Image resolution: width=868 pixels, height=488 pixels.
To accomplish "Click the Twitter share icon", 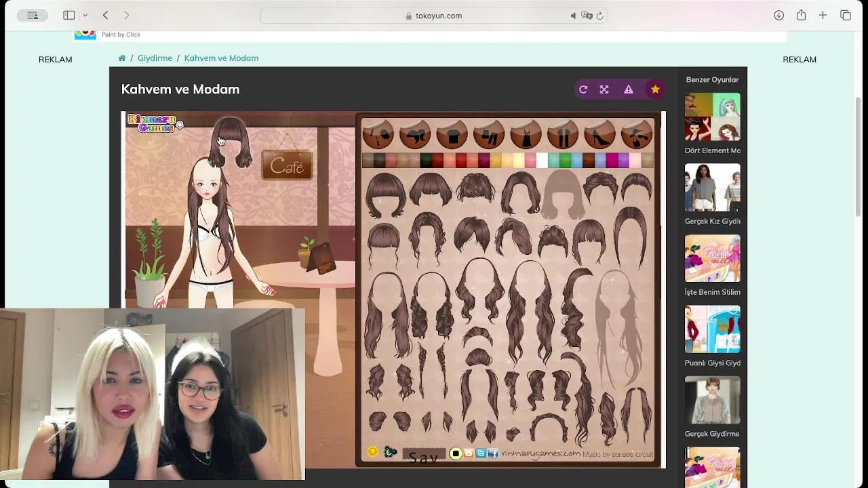I will coord(481,453).
